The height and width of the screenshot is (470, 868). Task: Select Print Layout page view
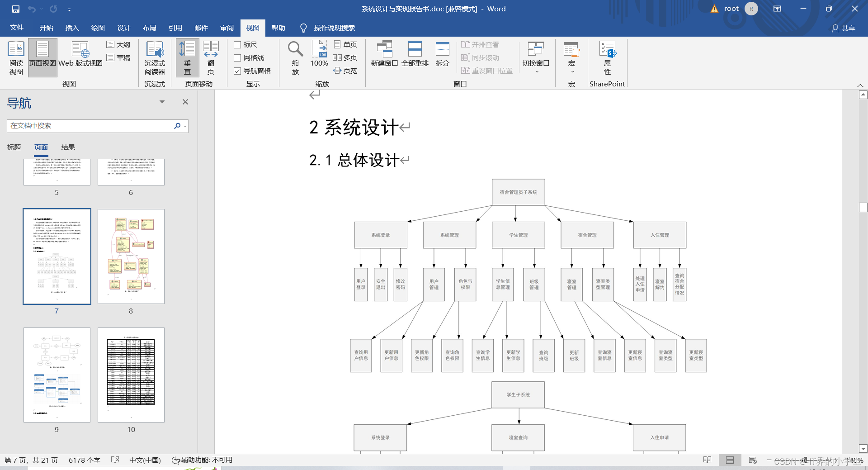[42, 58]
